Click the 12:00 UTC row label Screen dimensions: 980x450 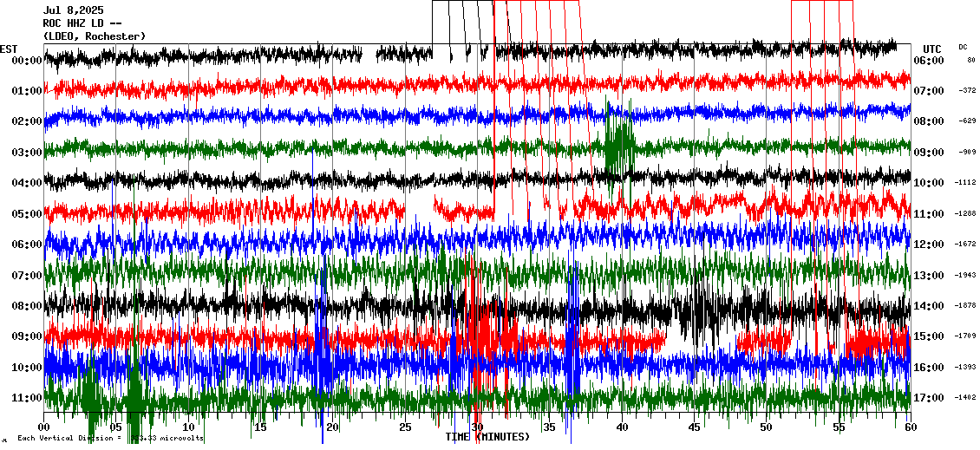tap(929, 245)
